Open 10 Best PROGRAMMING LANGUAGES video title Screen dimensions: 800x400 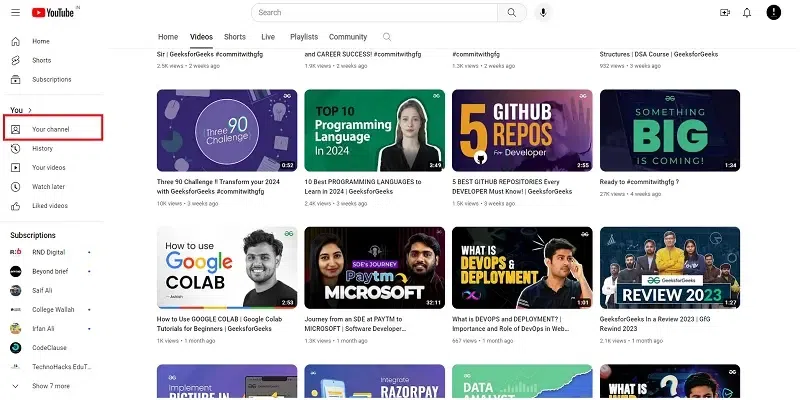(x=363, y=187)
